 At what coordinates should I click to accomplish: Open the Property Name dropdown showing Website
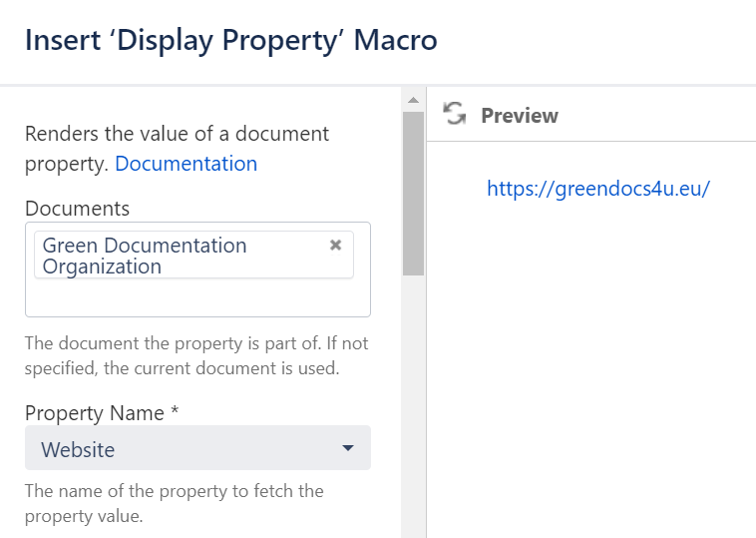197,448
